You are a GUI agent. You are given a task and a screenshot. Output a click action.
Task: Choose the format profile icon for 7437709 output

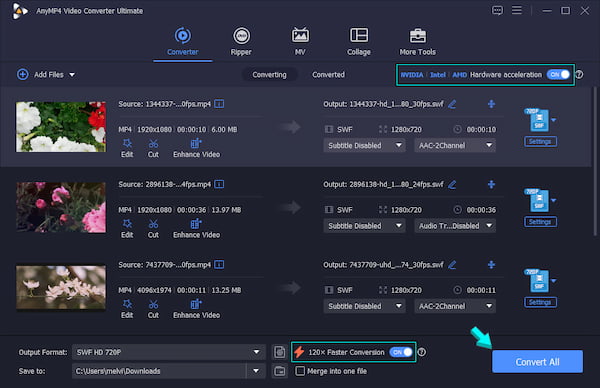click(540, 281)
